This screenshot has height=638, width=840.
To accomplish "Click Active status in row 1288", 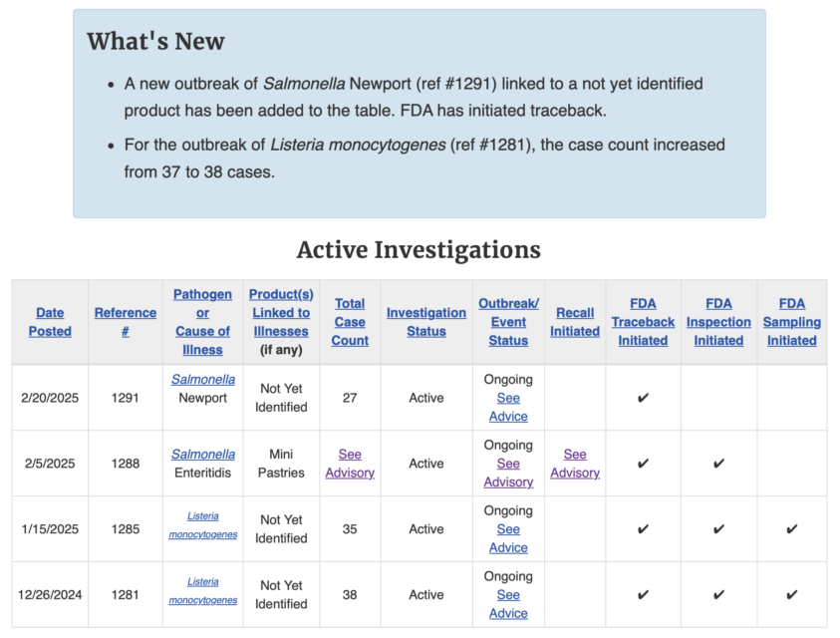I will 426,464.
